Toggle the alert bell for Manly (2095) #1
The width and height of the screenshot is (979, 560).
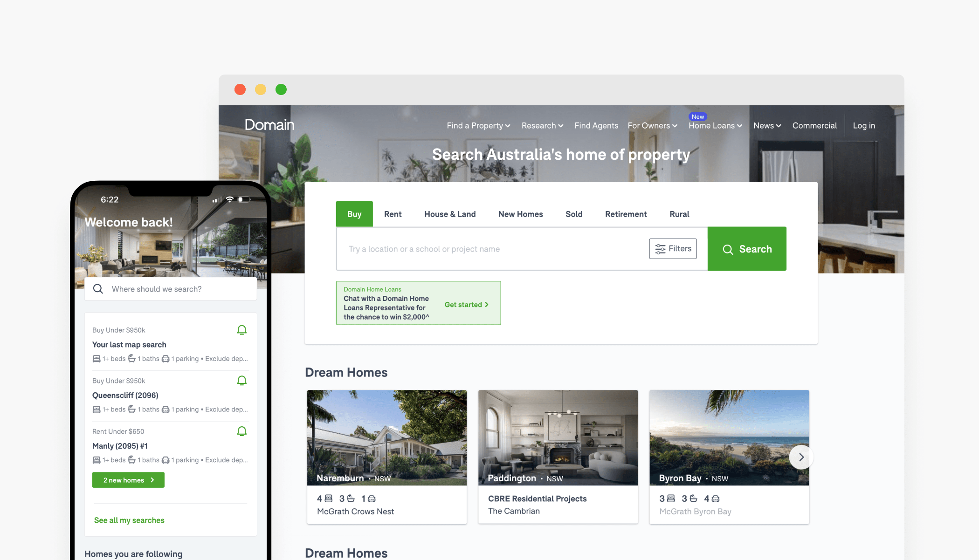pos(241,431)
